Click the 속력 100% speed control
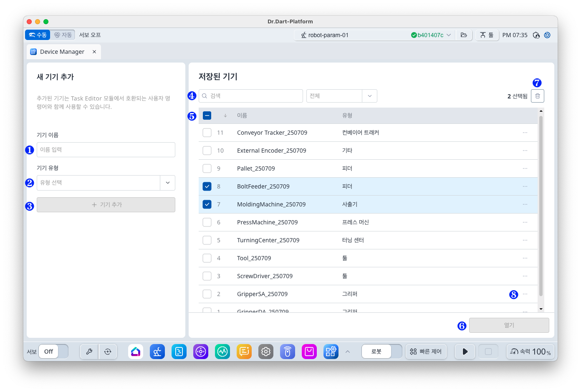Image resolution: width=581 pixels, height=392 pixels. point(530,352)
